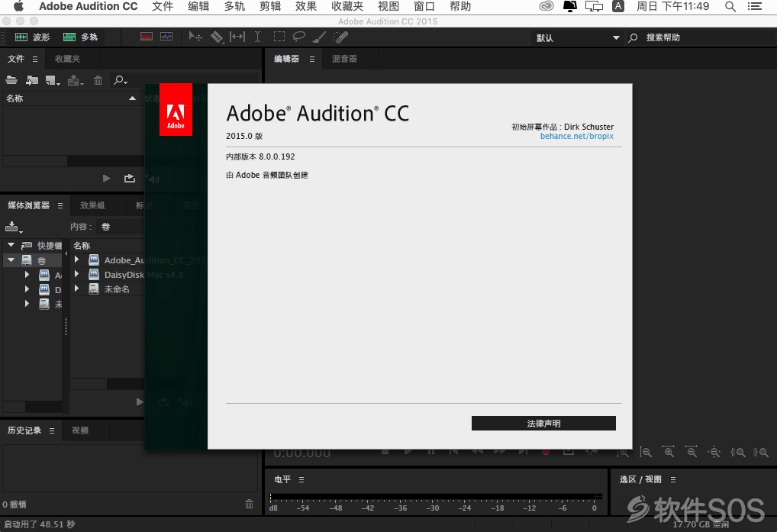Click the History panel trash icon

pyautogui.click(x=250, y=504)
